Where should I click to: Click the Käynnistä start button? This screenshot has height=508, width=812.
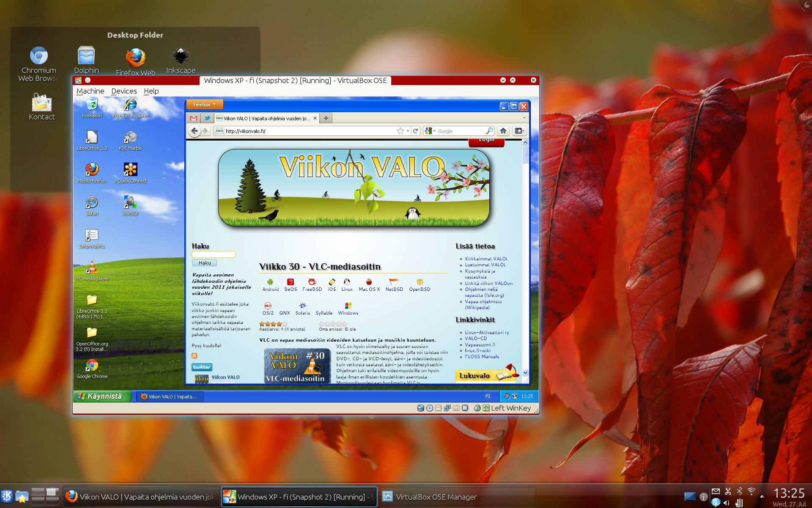[103, 396]
